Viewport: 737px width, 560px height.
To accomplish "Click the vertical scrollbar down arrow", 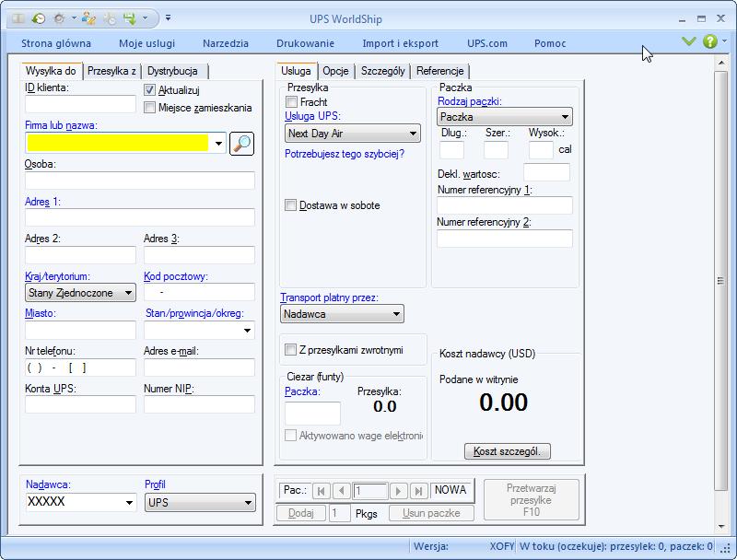I will click(720, 527).
